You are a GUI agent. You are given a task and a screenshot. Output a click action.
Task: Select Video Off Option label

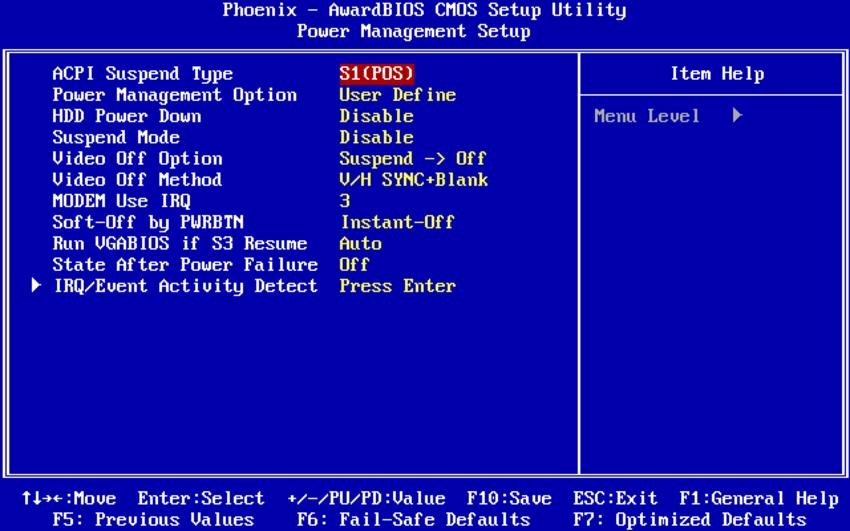(x=137, y=159)
